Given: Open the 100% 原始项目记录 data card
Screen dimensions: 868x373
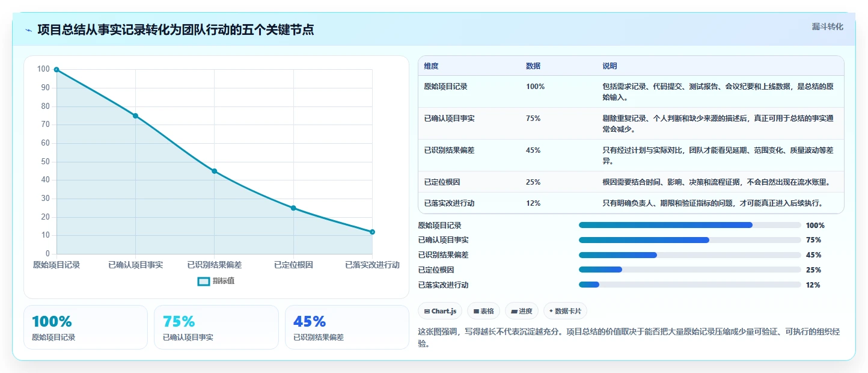Looking at the screenshot, I should point(85,327).
